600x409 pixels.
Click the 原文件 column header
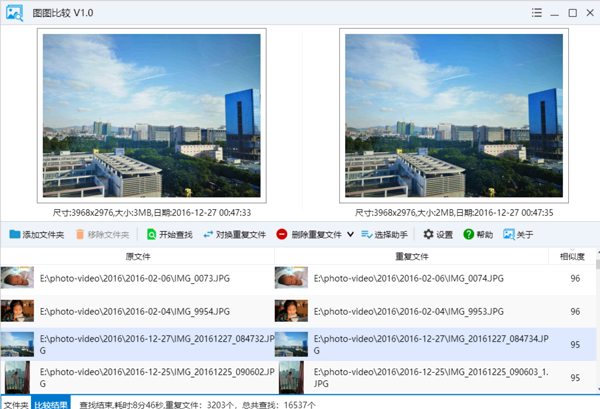pos(138,256)
